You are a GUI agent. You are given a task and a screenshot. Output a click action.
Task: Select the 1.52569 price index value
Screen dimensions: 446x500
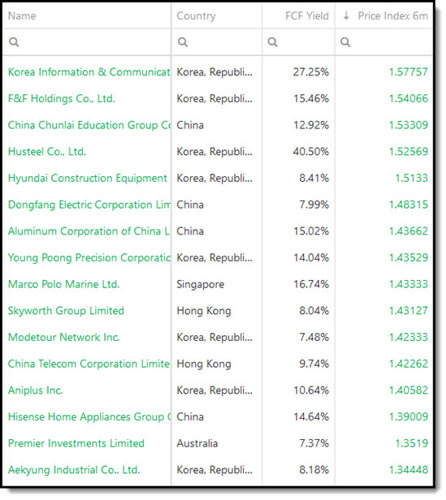click(409, 152)
